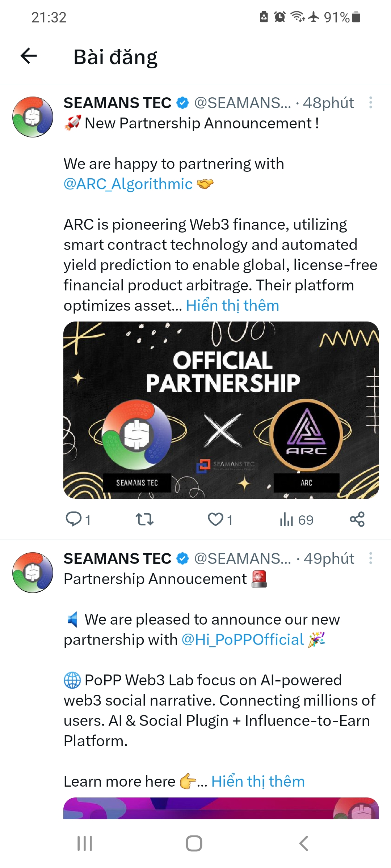Open the @ARC_Algorithmic mention link
Viewport: 391px width, 868px height.
pyautogui.click(x=128, y=184)
